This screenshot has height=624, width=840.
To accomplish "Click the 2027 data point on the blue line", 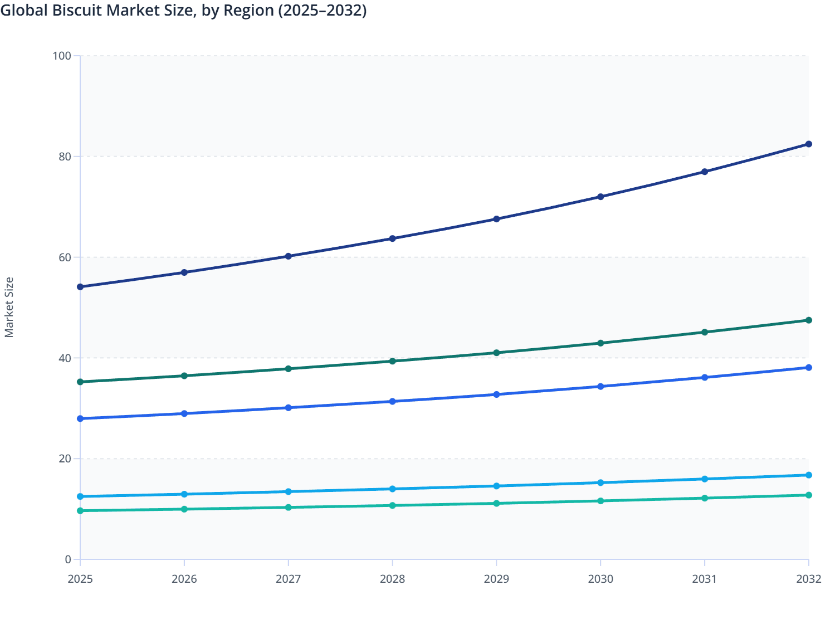I will pyautogui.click(x=288, y=407).
